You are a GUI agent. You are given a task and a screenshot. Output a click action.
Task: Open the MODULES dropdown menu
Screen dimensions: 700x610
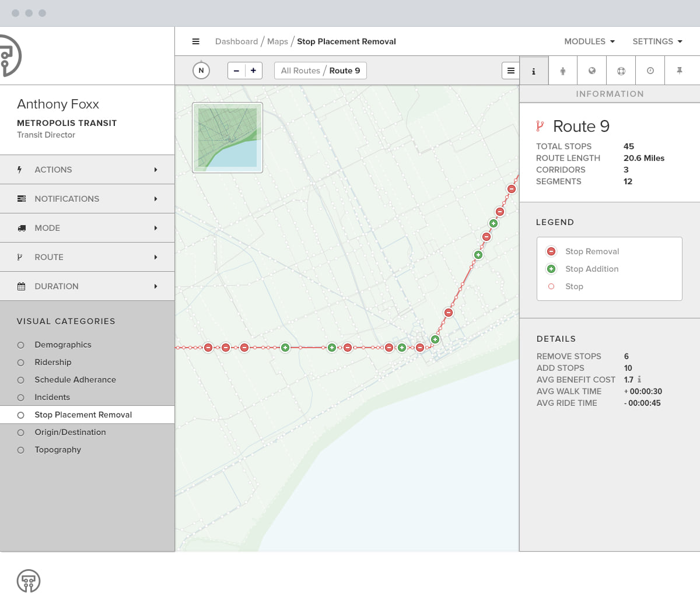coord(590,41)
